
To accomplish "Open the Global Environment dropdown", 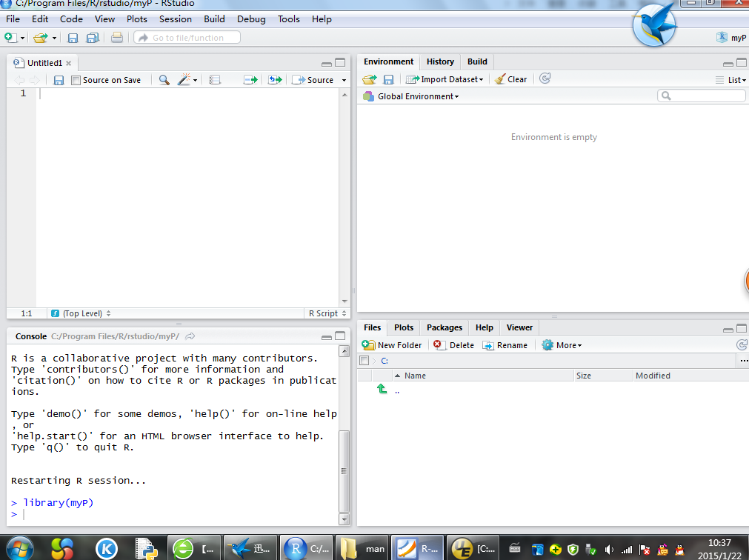I will pos(411,96).
